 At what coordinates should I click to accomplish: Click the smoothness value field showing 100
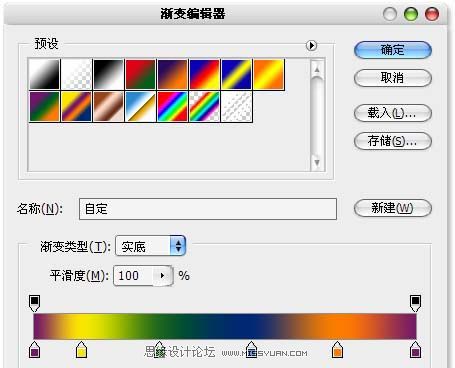[133, 276]
